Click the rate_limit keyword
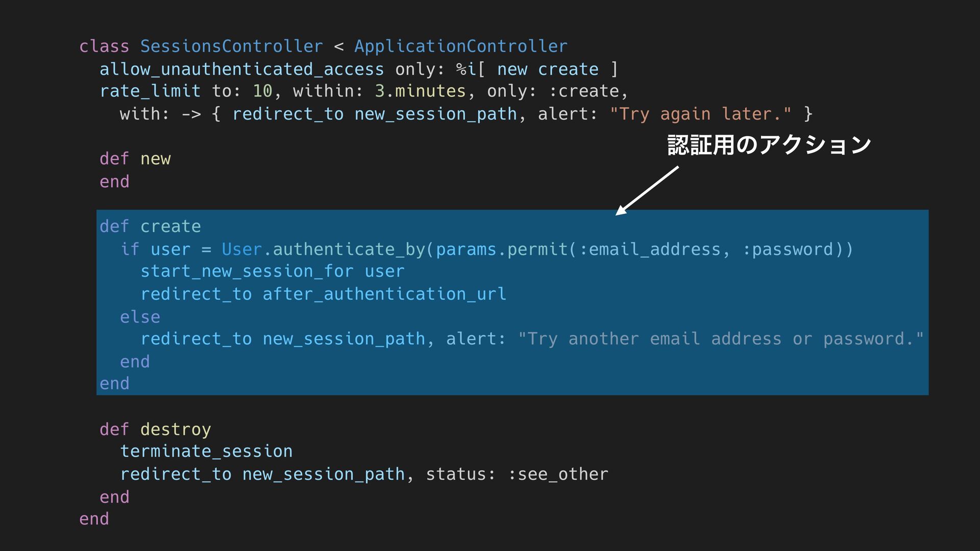980x551 pixels. pos(150,91)
